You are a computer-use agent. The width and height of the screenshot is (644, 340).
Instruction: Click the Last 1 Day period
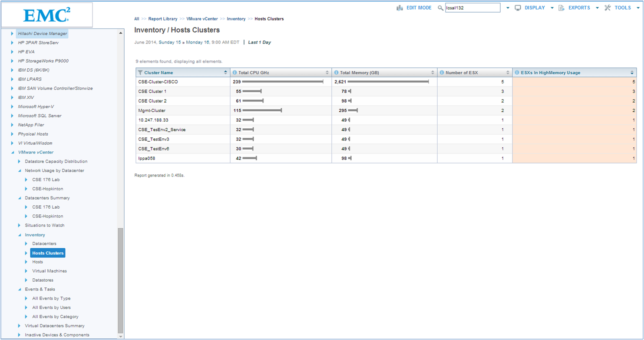click(260, 42)
